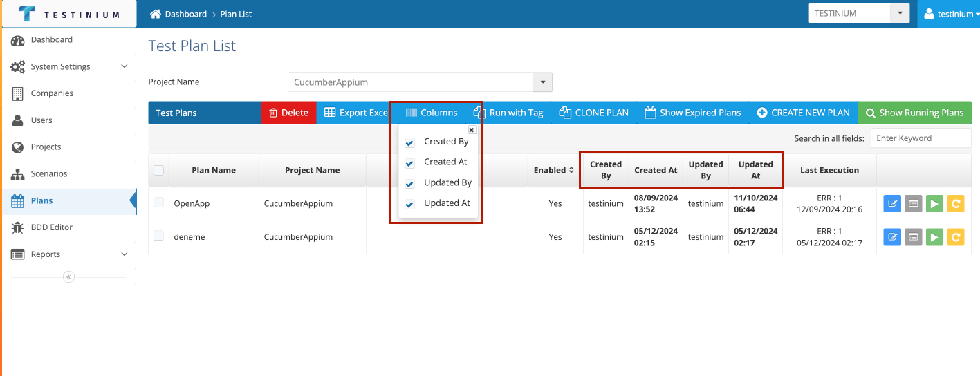
Task: Click the Show Expired Plans button
Action: 693,113
